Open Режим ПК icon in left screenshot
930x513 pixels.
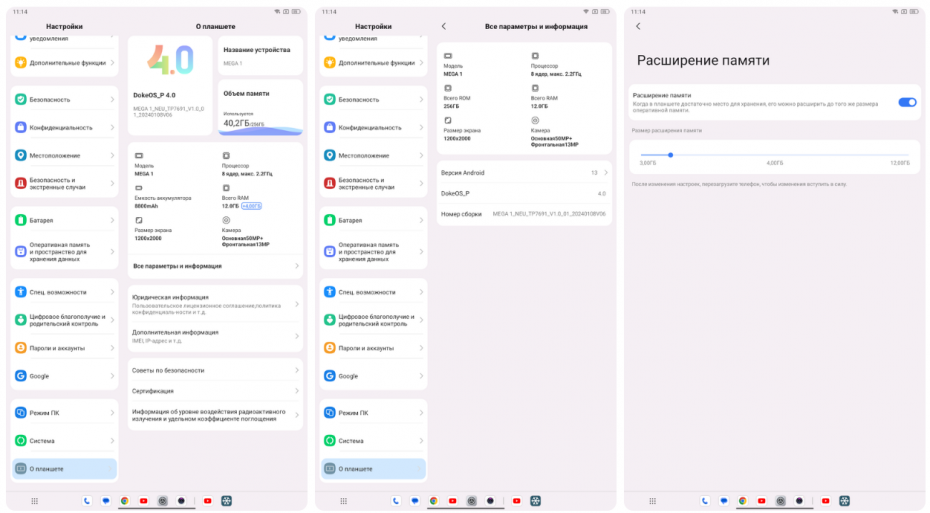pyautogui.click(x=21, y=413)
